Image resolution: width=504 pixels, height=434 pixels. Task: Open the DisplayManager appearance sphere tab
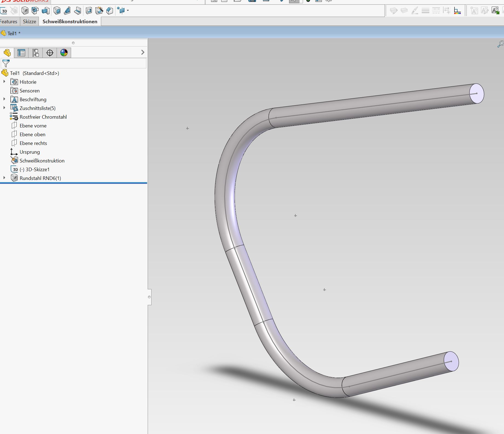64,53
